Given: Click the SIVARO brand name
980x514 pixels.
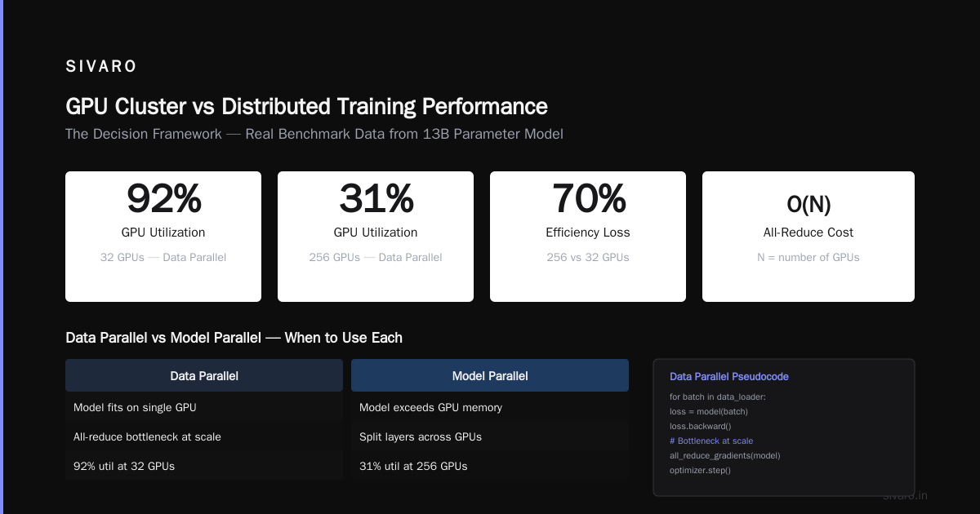Looking at the screenshot, I should (101, 67).
